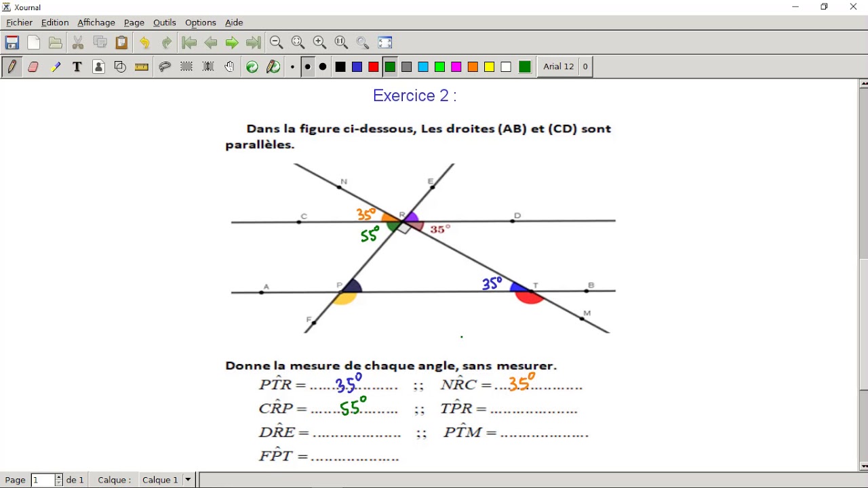Go to the previous page arrow
Screen dimensions: 868x488
[211, 43]
